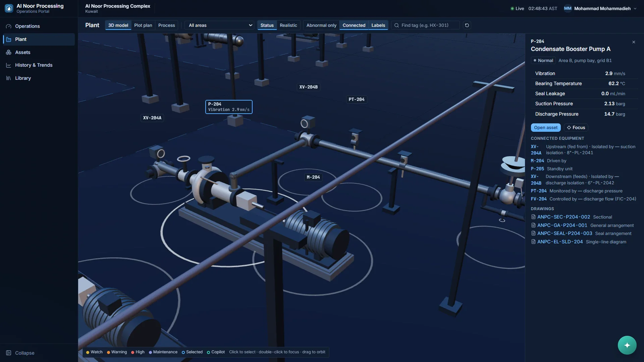644x362 pixels.
Task: Open the Assets sidebar icon
Action: click(x=9, y=52)
